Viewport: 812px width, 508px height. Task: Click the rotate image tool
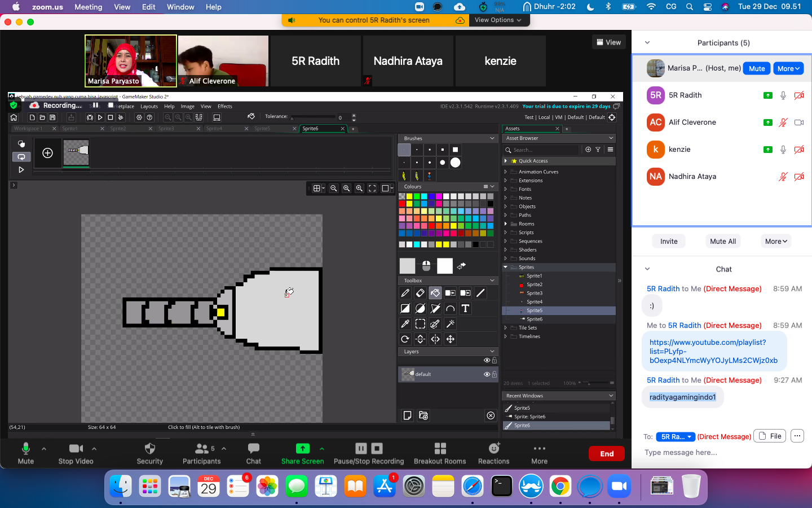pos(405,339)
